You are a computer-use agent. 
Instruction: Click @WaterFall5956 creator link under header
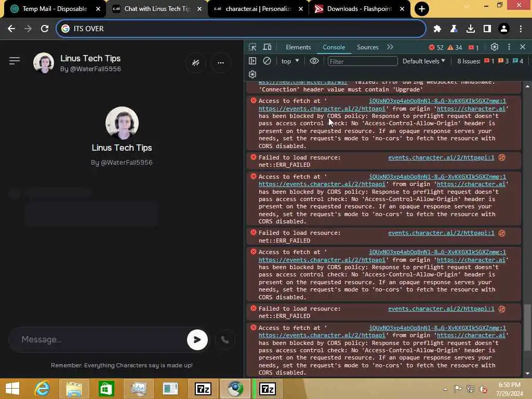90,69
